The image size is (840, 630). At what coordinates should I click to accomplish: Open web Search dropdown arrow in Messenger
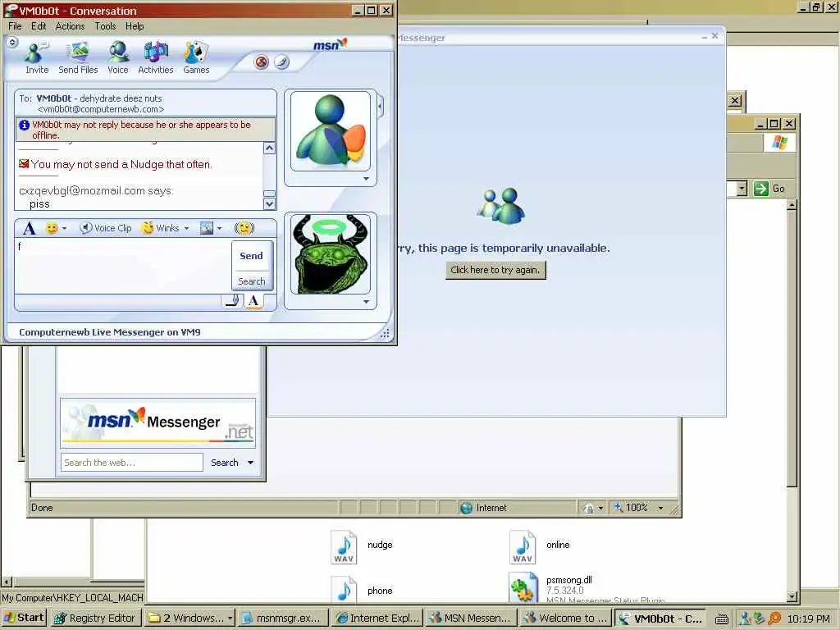pos(251,463)
